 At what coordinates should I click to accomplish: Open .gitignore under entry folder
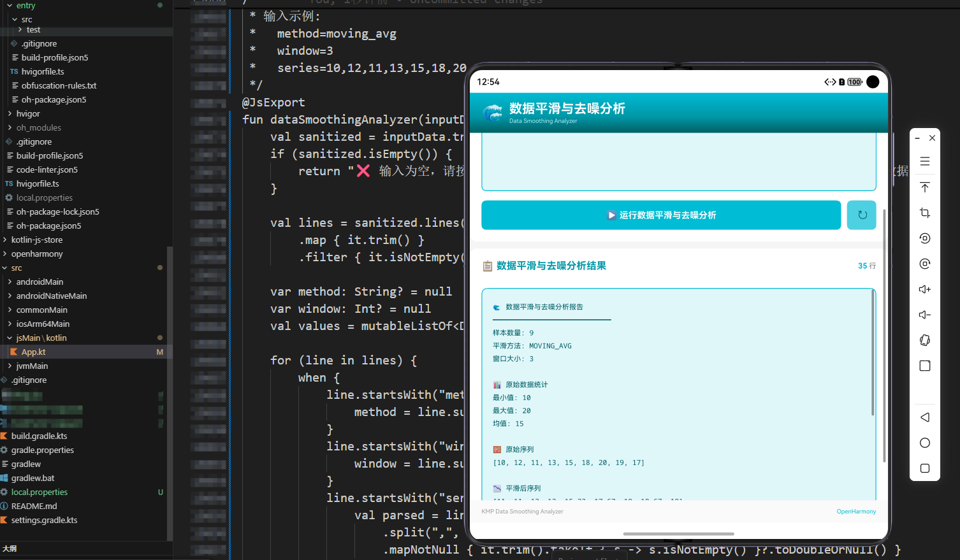[39, 43]
